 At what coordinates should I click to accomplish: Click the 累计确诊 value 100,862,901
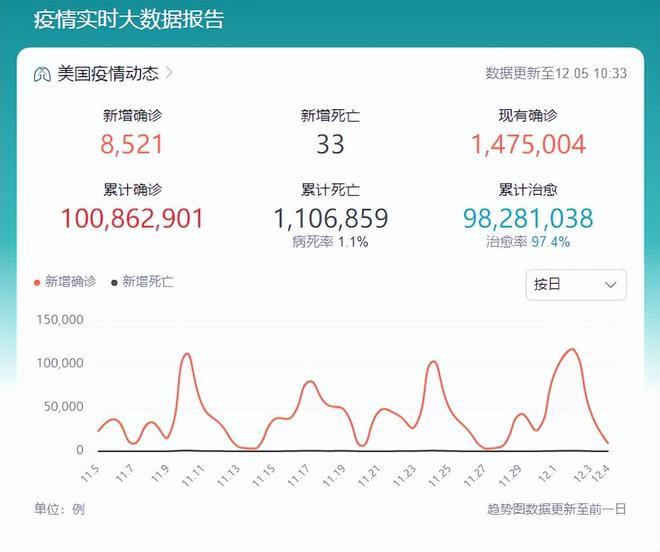click(132, 219)
